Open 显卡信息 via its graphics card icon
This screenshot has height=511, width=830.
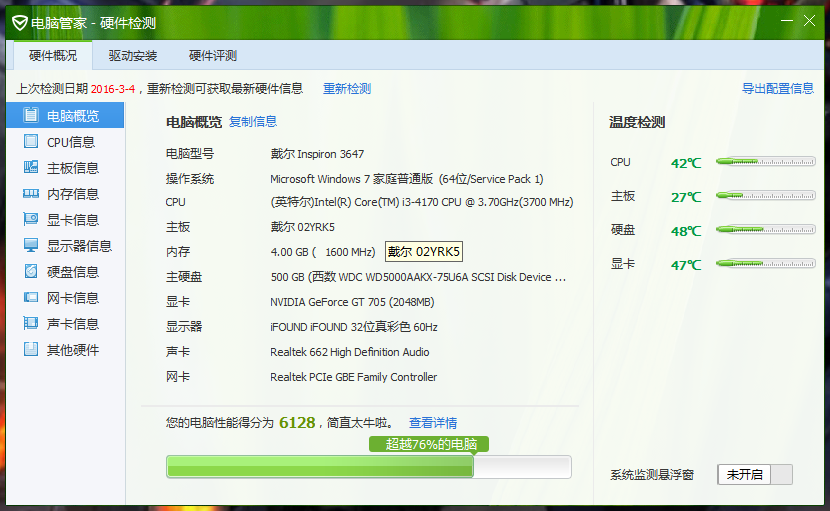pyautogui.click(x=31, y=220)
